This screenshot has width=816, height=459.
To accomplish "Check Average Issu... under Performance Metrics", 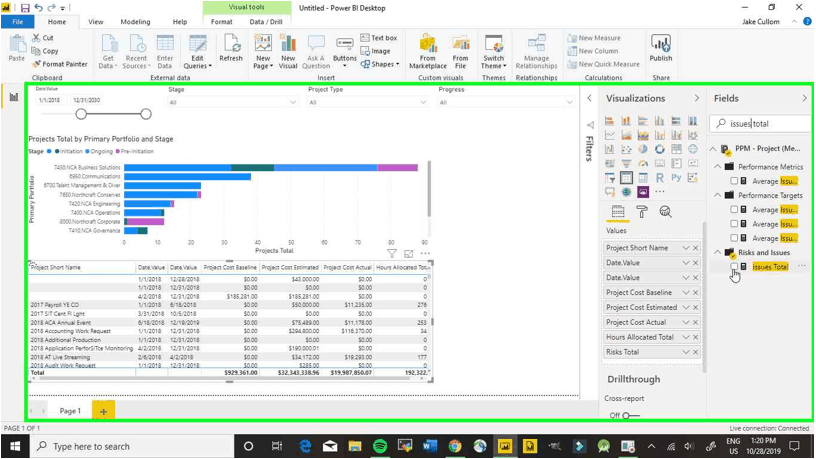I will [734, 181].
